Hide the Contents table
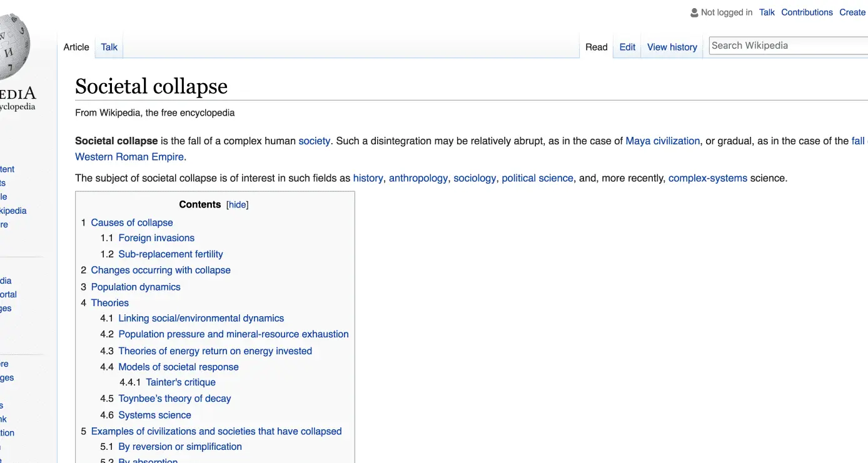The width and height of the screenshot is (868, 463). pos(237,205)
